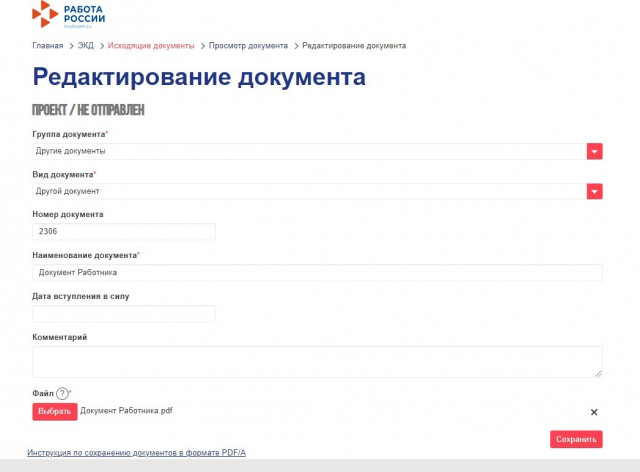Click the Группа документа label

(x=69, y=134)
